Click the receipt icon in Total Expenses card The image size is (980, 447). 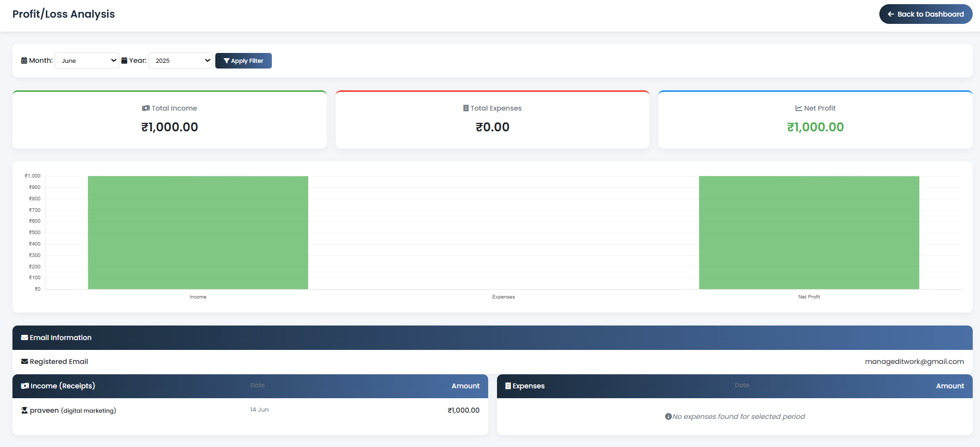point(466,108)
